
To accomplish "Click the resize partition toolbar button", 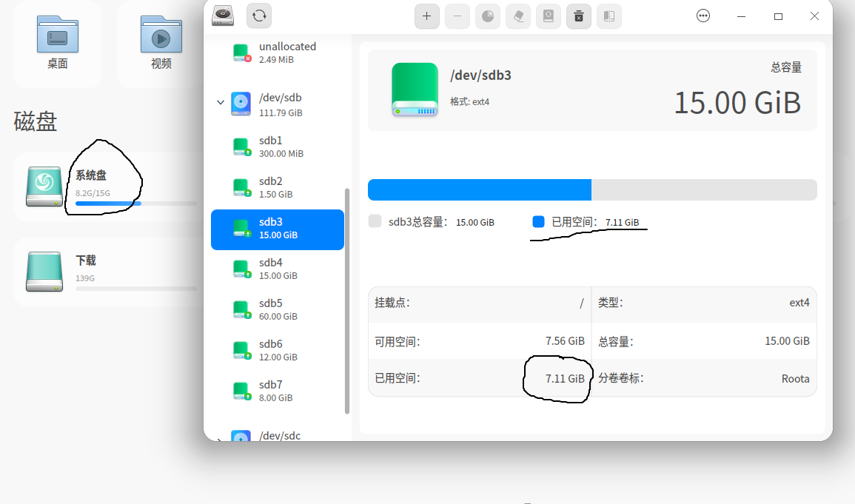I will (609, 16).
